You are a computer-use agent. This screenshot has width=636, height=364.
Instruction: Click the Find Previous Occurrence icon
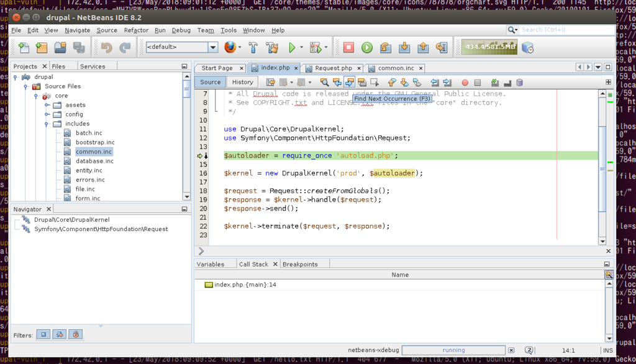(337, 83)
